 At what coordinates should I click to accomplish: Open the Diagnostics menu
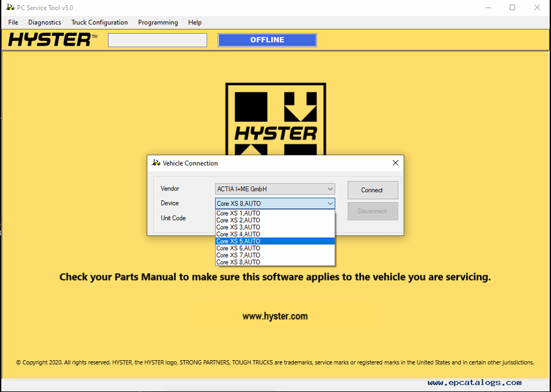45,23
